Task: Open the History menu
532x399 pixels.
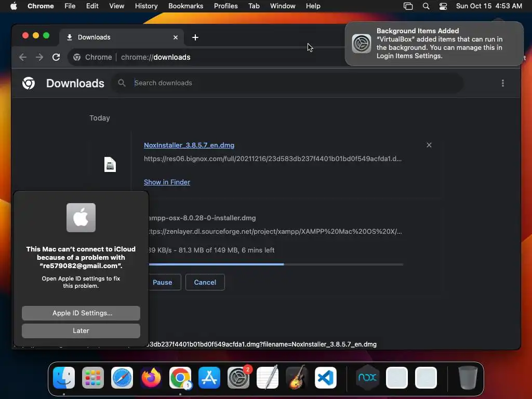Action: tap(146, 6)
